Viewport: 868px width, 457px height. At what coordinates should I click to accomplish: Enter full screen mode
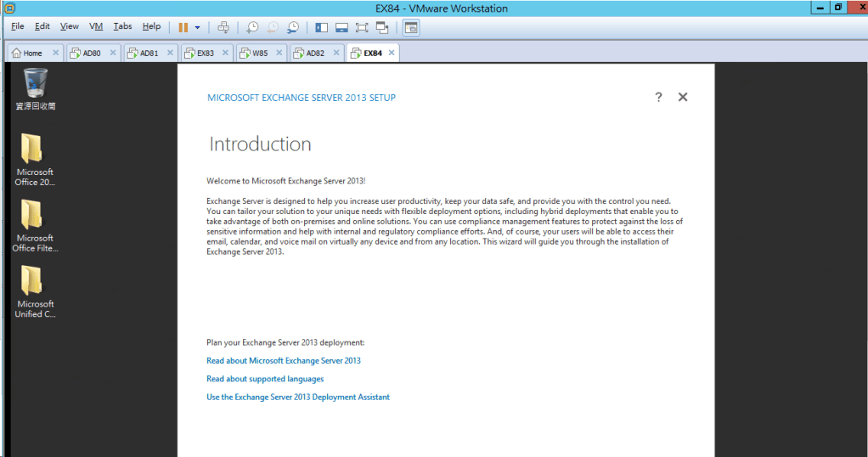[x=362, y=27]
